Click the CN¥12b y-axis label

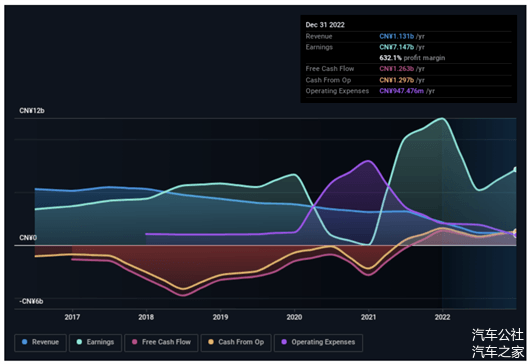[x=32, y=111]
